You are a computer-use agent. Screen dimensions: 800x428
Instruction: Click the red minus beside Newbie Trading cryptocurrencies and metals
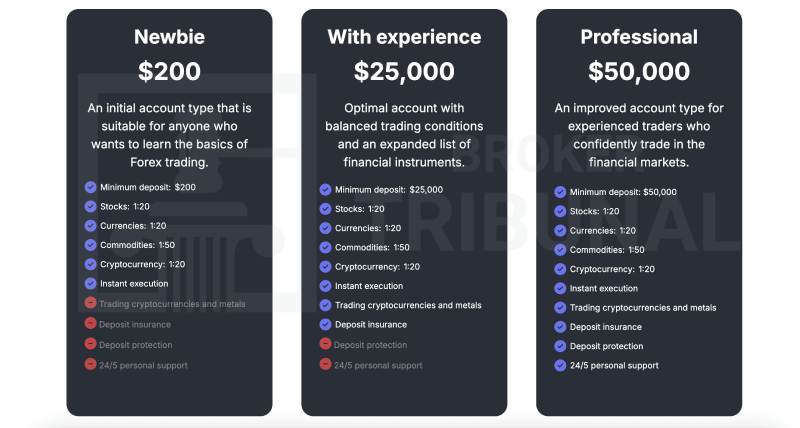90,303
